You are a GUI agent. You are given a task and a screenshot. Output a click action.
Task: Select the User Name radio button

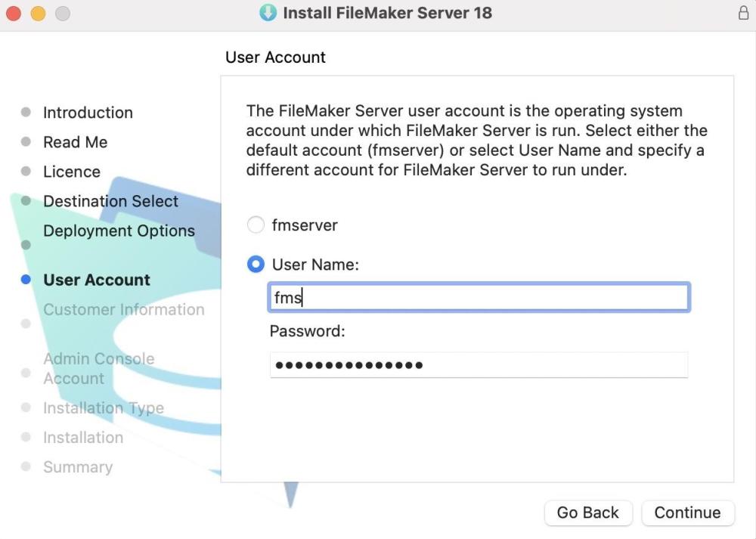point(256,265)
